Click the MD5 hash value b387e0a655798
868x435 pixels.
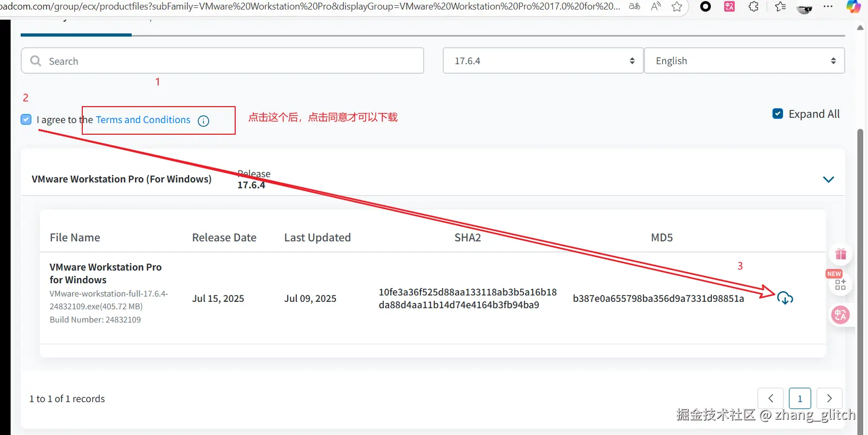point(658,299)
